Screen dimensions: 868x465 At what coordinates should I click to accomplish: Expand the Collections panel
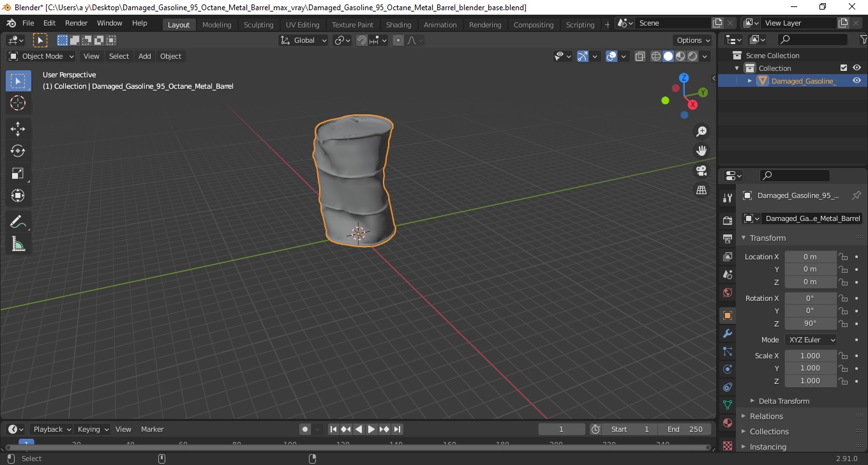pos(769,432)
